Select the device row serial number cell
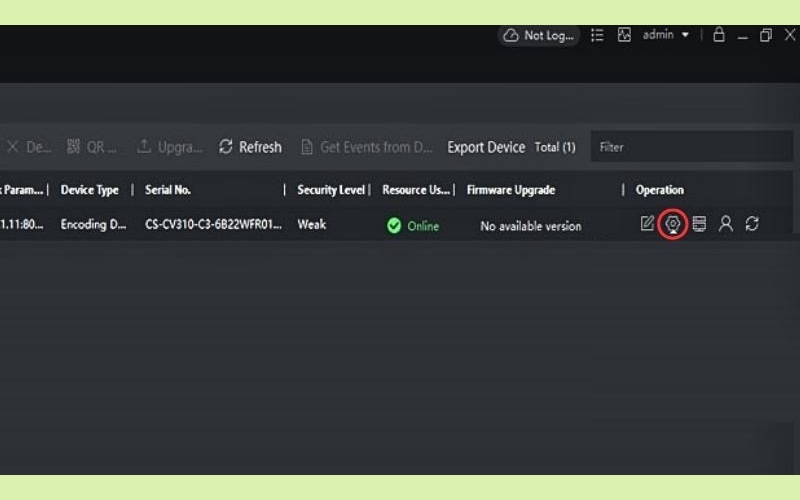 click(x=213, y=225)
